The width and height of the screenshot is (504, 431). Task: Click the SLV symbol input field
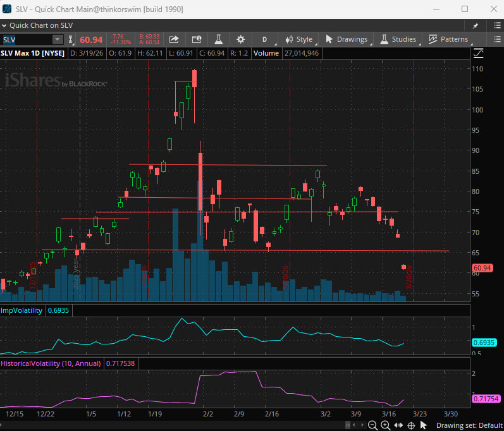26,40
